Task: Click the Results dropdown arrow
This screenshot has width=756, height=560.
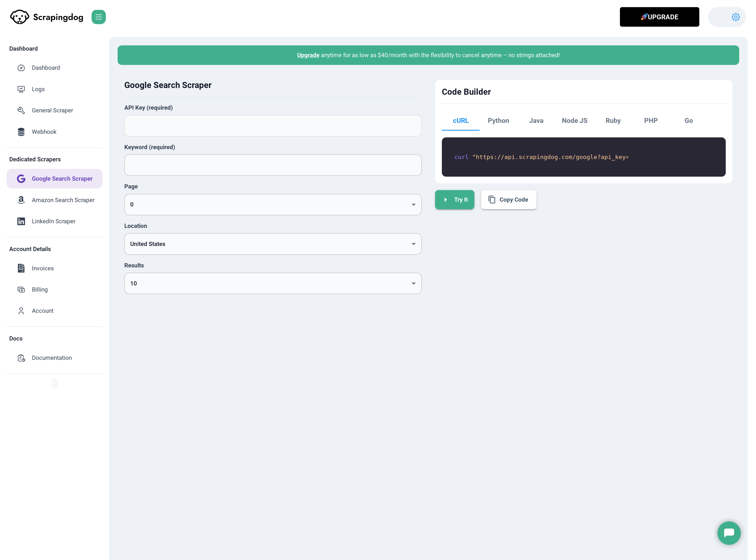Action: tap(413, 283)
